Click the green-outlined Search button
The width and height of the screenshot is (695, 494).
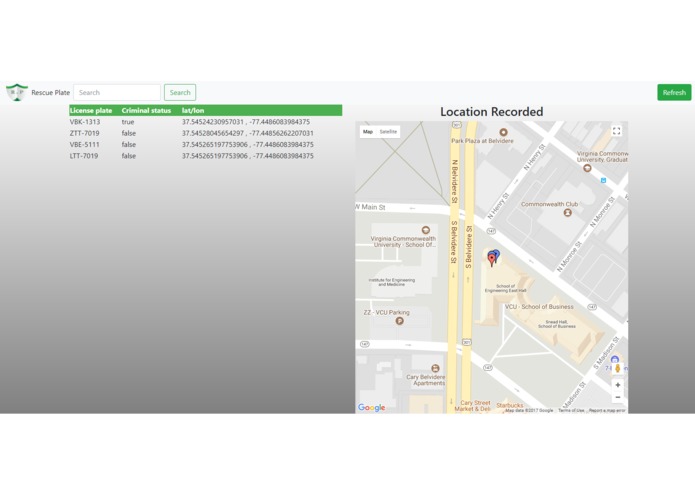tap(180, 93)
